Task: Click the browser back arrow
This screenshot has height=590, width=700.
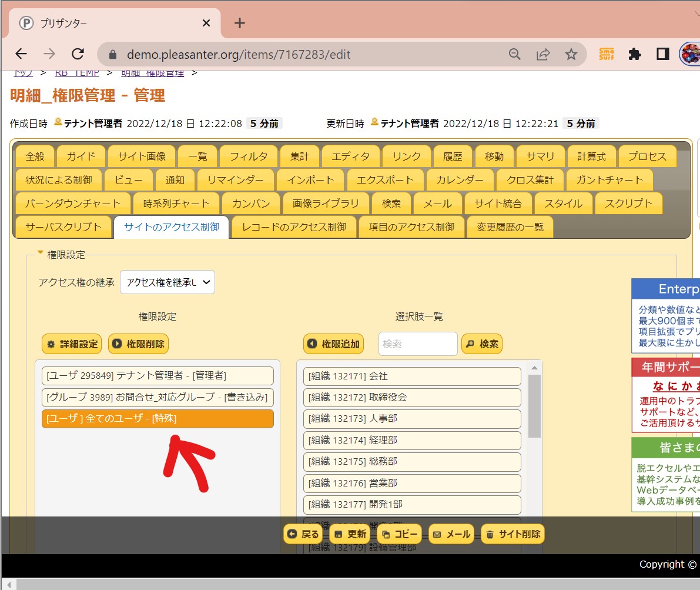Action: tap(21, 54)
